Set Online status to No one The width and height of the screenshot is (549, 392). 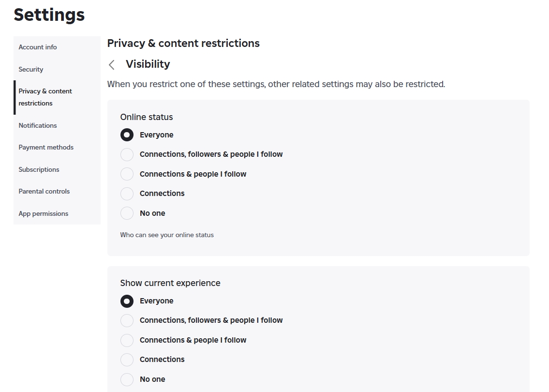pos(127,213)
